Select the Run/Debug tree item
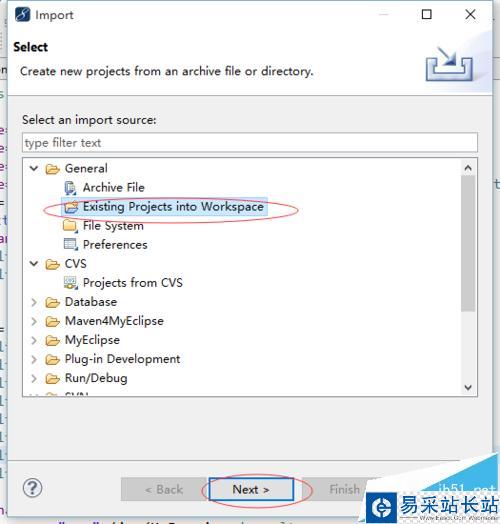 coord(96,378)
